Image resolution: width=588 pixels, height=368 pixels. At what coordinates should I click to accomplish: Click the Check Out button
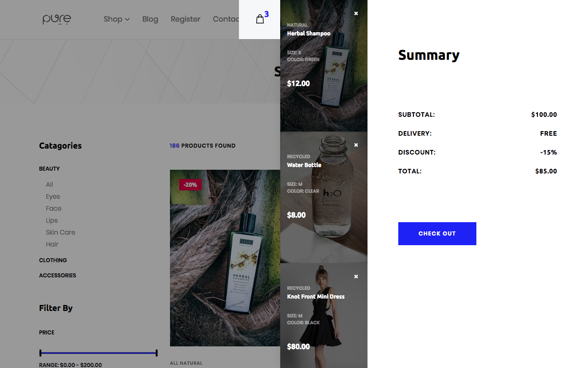click(x=437, y=234)
